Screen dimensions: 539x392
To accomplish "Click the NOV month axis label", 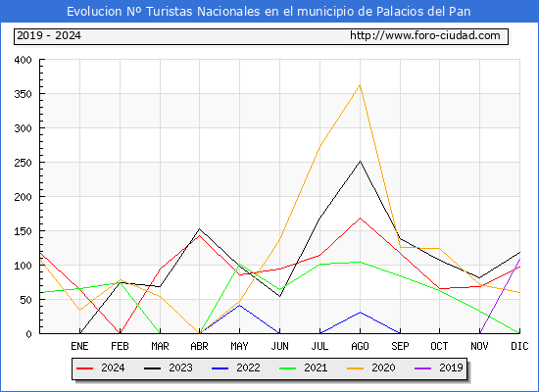I will click(x=479, y=346).
